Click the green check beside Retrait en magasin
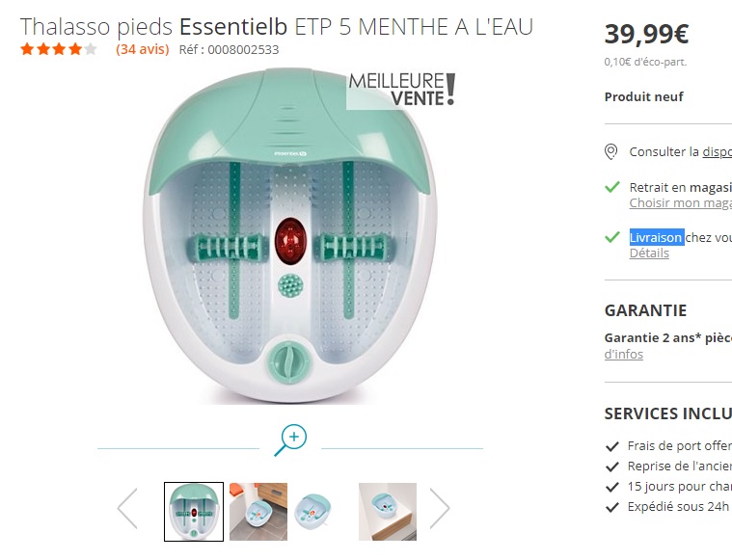This screenshot has width=732, height=560. pyautogui.click(x=611, y=187)
